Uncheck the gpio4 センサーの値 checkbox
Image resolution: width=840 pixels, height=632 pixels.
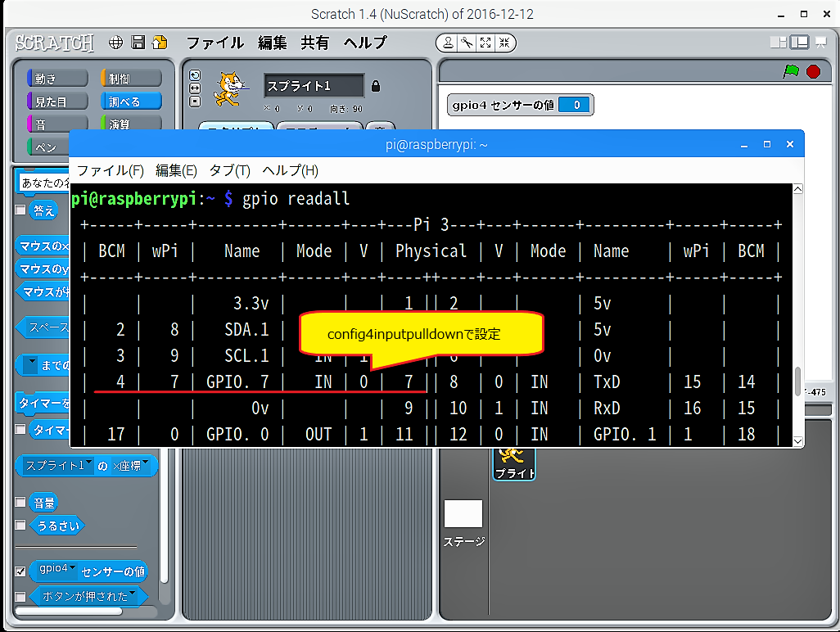(x=20, y=571)
